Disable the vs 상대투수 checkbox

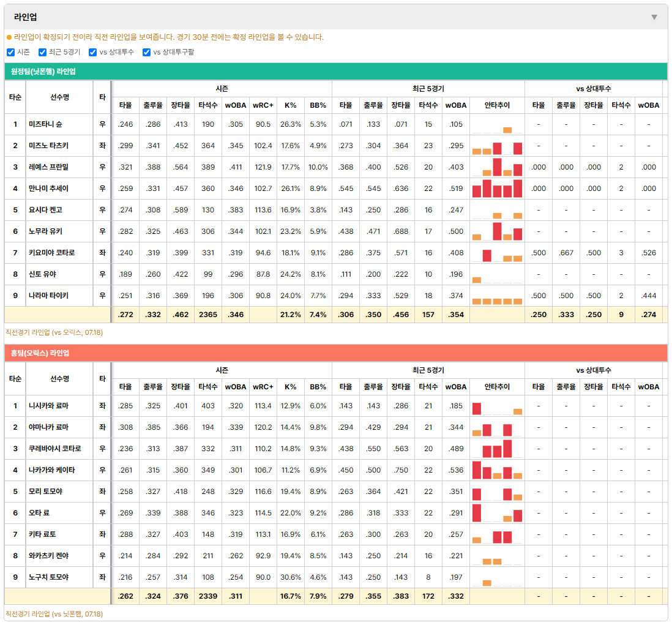(92, 52)
